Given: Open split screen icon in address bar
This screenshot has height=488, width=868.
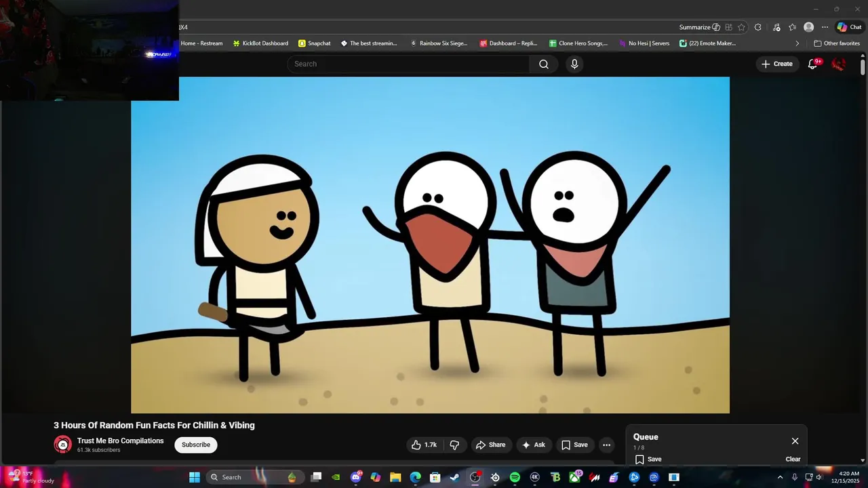Looking at the screenshot, I should [728, 27].
